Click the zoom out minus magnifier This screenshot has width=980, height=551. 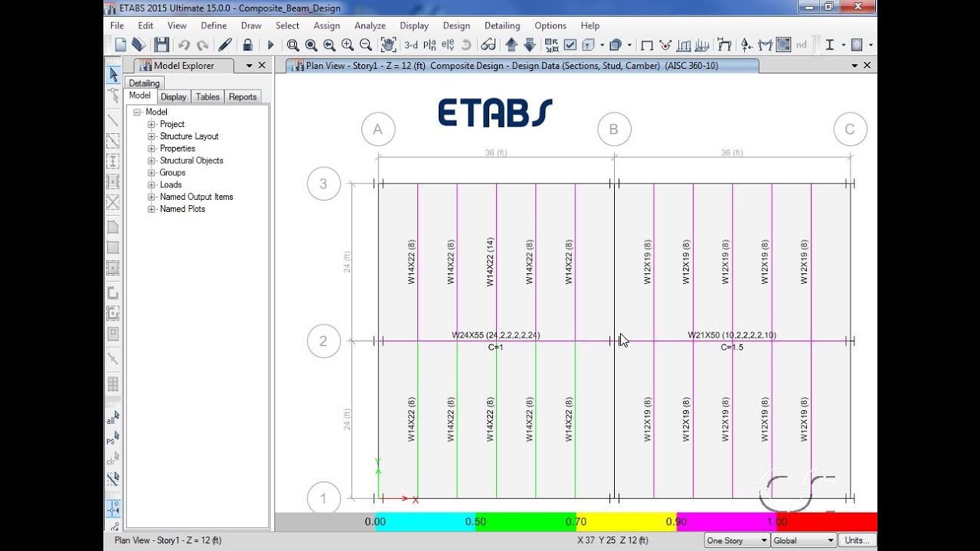pos(366,45)
